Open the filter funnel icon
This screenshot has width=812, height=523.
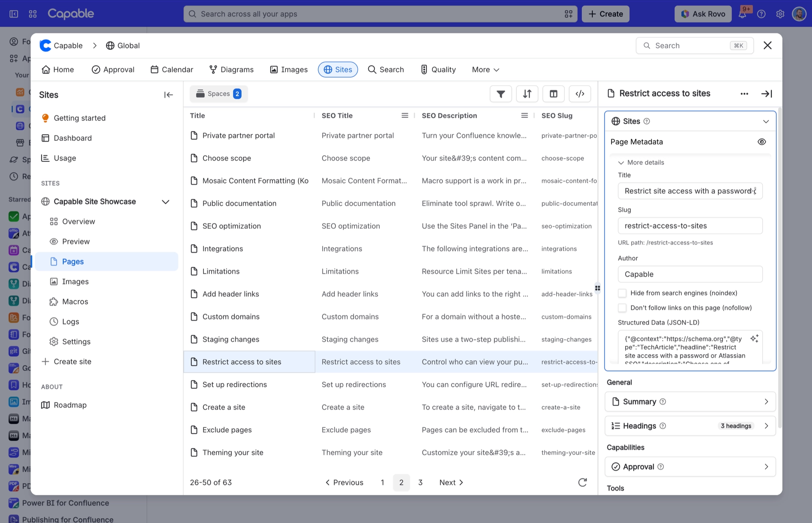501,94
